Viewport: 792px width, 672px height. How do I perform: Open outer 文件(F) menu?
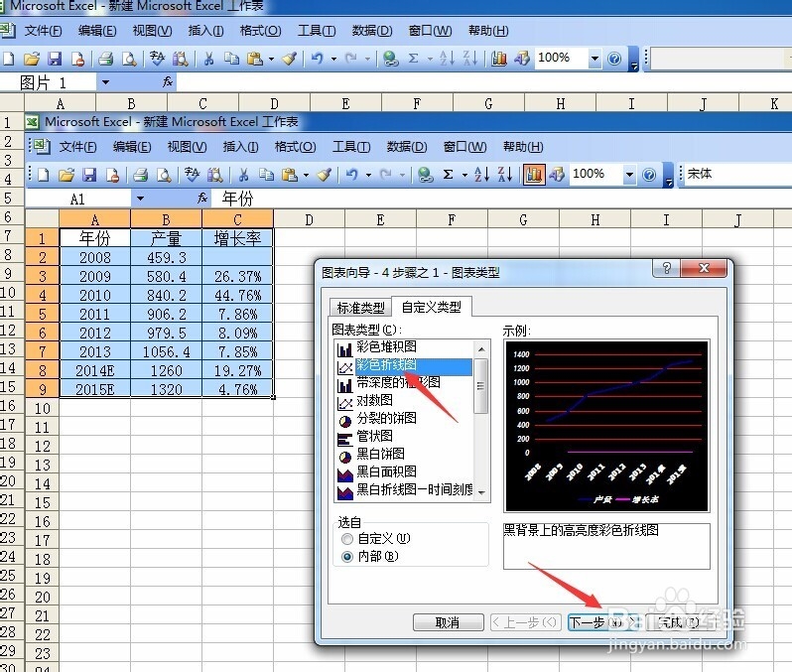(43, 31)
